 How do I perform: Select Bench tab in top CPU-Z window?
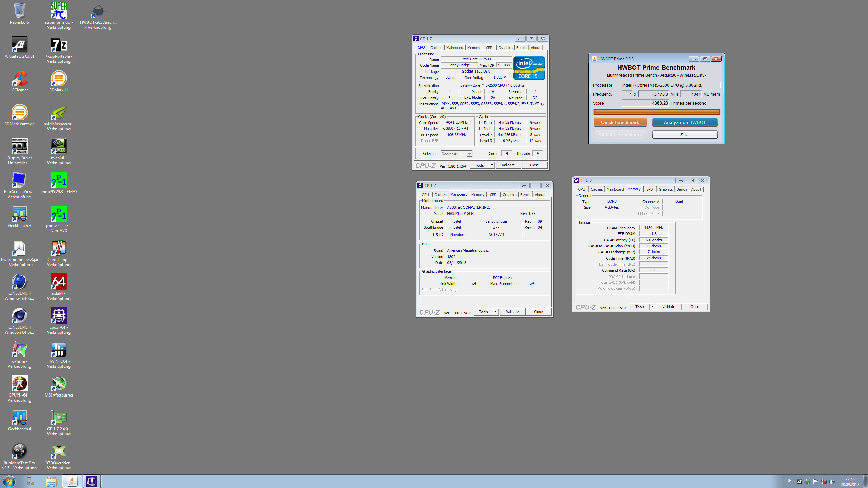point(521,48)
